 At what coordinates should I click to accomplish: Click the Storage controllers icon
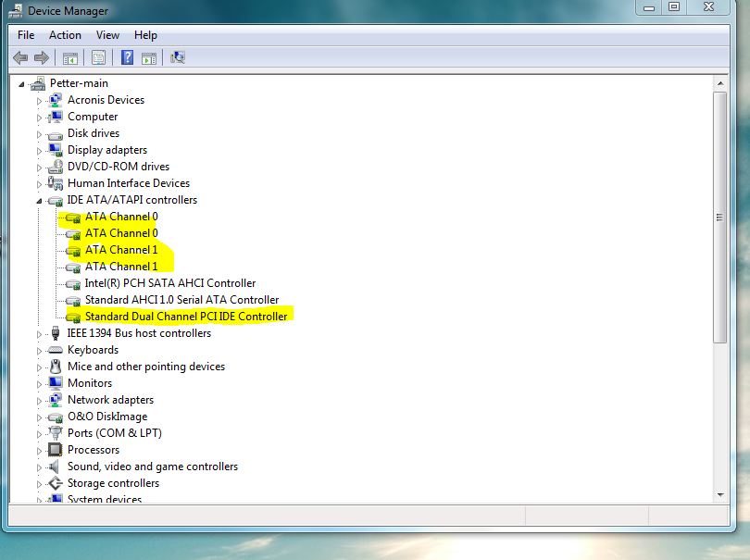click(56, 483)
